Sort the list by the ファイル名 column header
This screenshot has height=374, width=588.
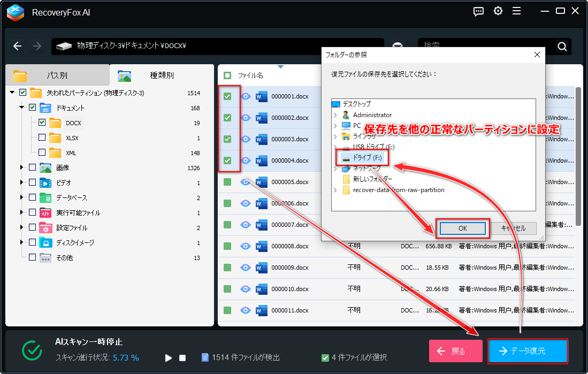pyautogui.click(x=250, y=75)
